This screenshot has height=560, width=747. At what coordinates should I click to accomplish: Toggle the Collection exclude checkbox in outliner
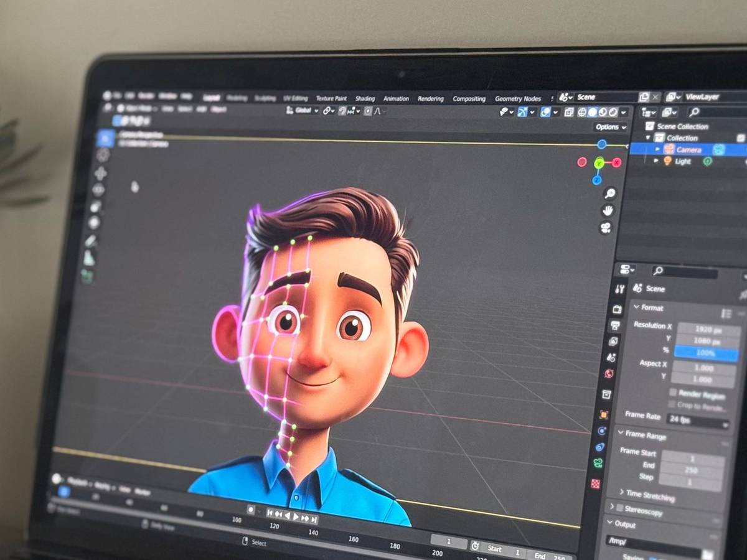point(741,138)
